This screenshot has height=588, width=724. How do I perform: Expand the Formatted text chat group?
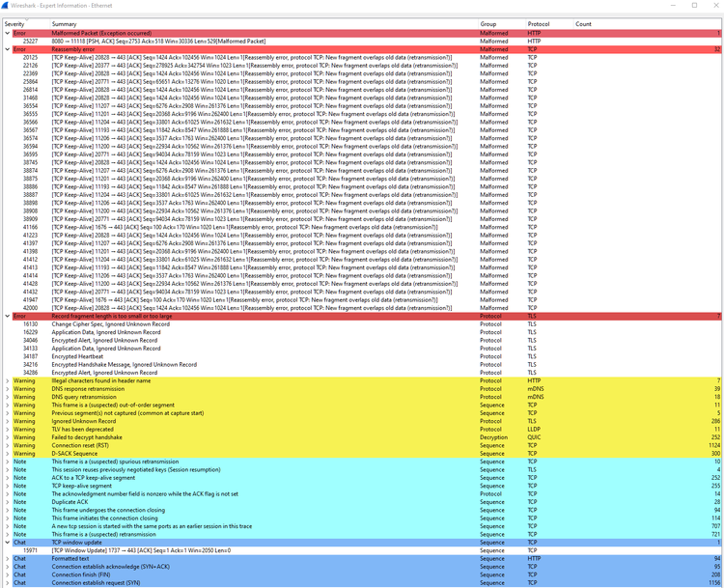pos(8,559)
